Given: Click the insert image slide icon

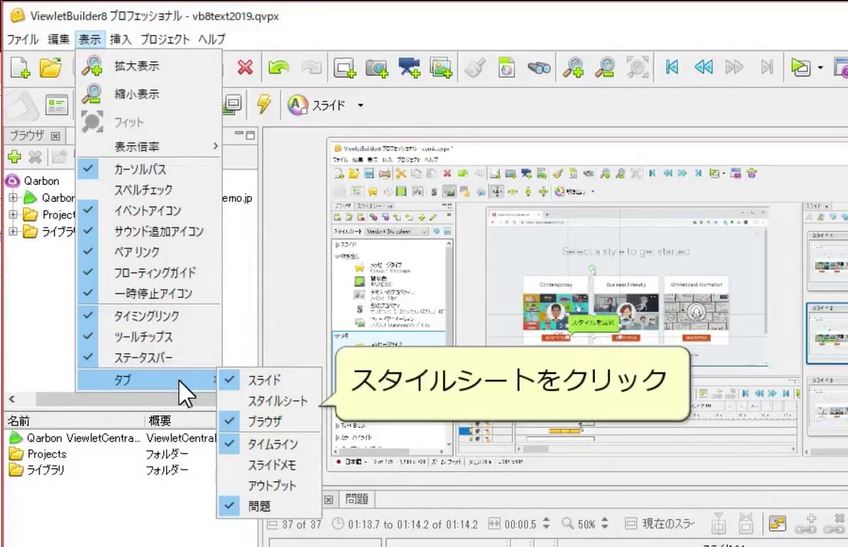Looking at the screenshot, I should (x=441, y=68).
